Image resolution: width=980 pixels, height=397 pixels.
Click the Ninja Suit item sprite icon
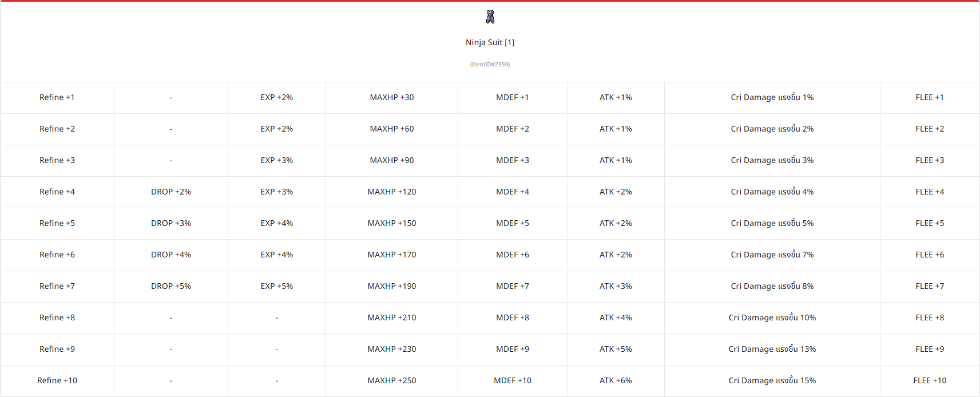point(490,17)
